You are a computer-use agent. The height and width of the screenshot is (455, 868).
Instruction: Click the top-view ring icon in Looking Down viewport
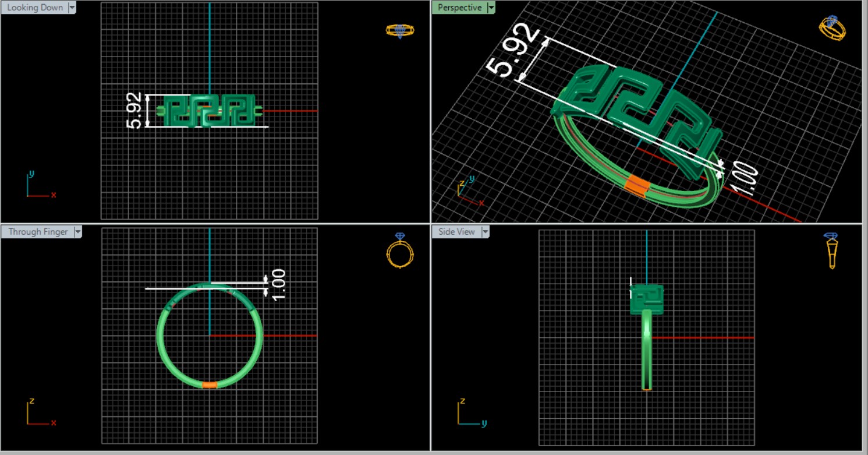[x=400, y=30]
